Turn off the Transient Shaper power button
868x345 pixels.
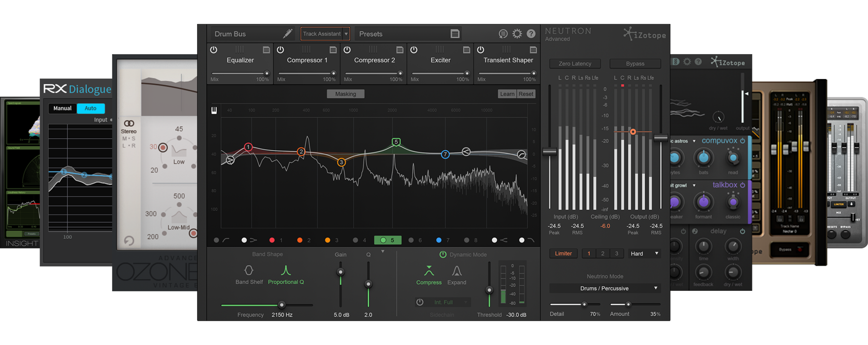(x=481, y=50)
